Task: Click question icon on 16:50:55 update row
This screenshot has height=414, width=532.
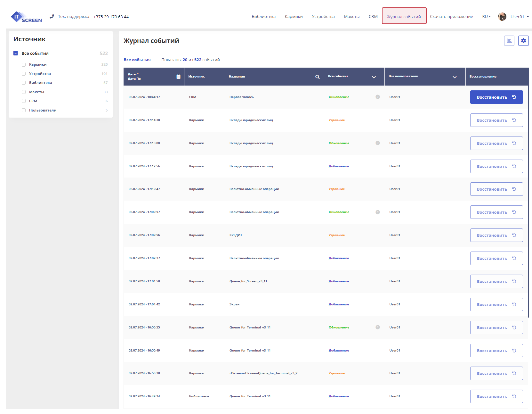Action: click(x=378, y=327)
